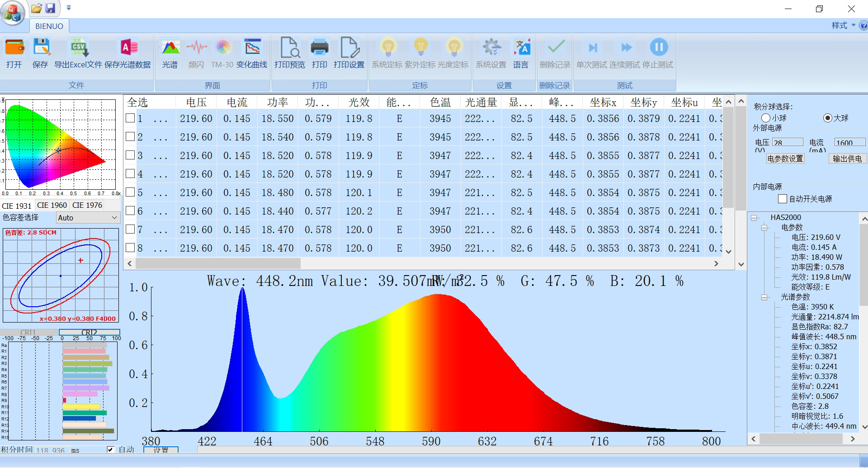Check the row 1 checkbox in table
The image size is (868, 468).
(x=130, y=118)
